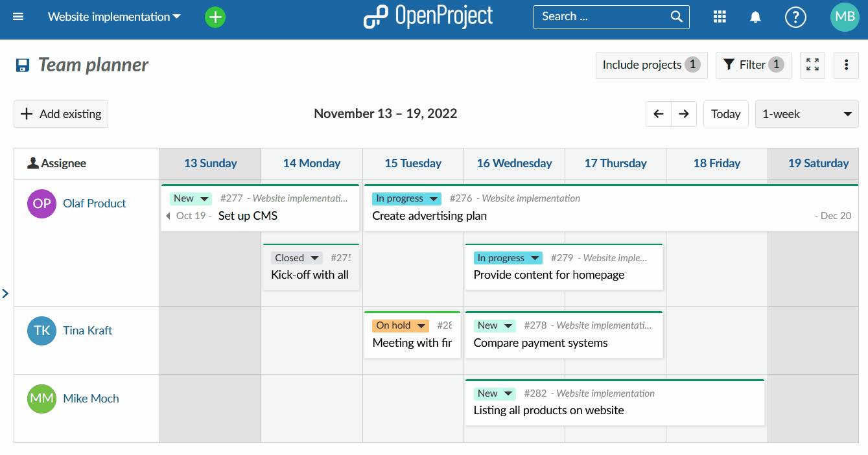The height and width of the screenshot is (455, 868).
Task: Open the 1-week zoom dropdown
Action: 806,114
